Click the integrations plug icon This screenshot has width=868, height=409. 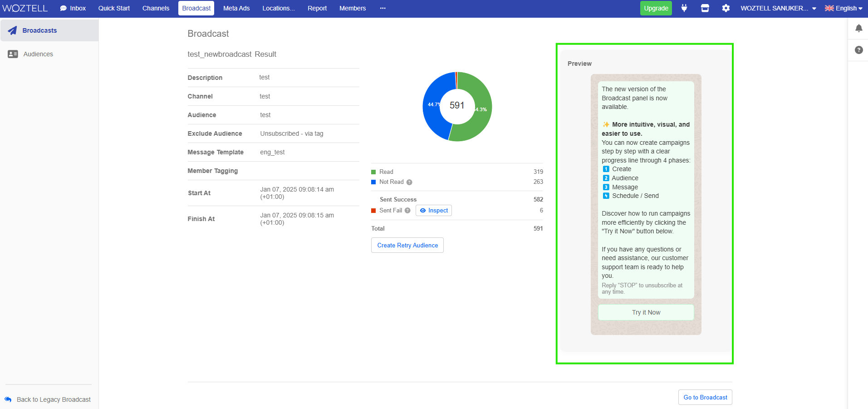pos(684,8)
